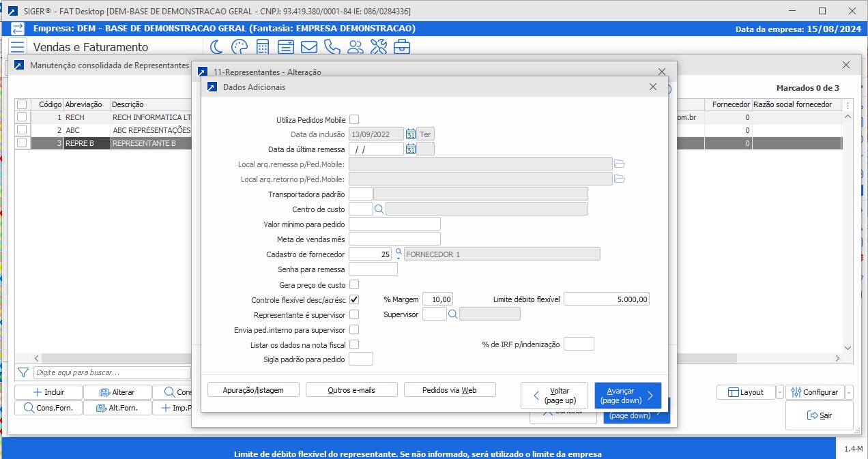Viewport: 868px width, 459px height.
Task: Click the color palette theme icon
Action: point(239,47)
